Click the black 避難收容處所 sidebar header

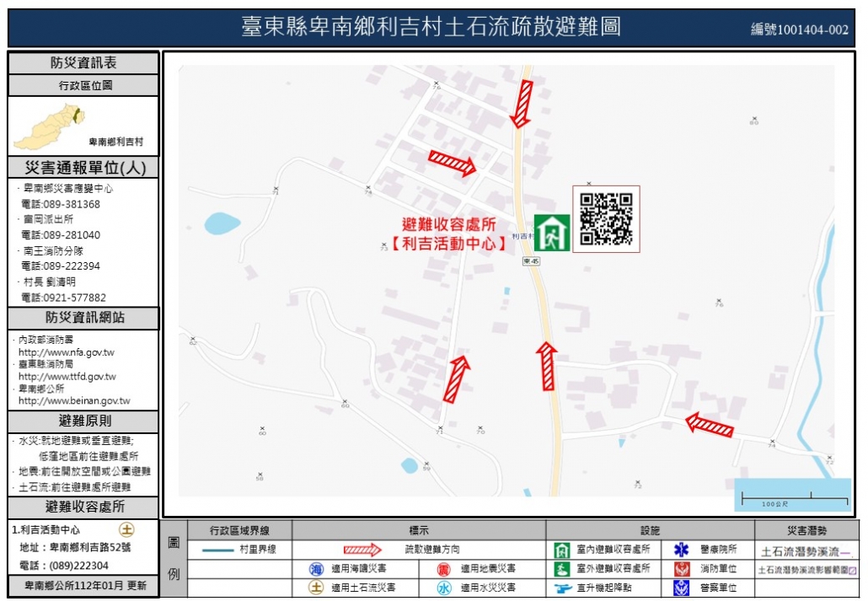(83, 507)
